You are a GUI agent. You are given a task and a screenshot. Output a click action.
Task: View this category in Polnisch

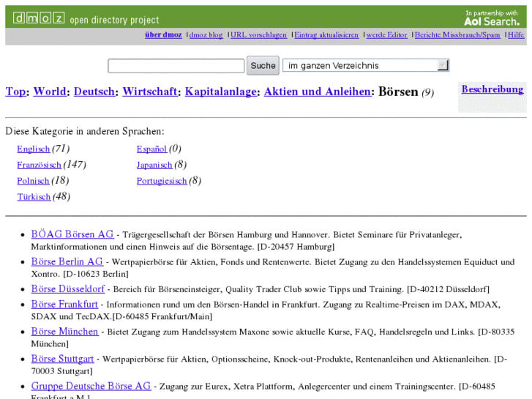click(33, 181)
